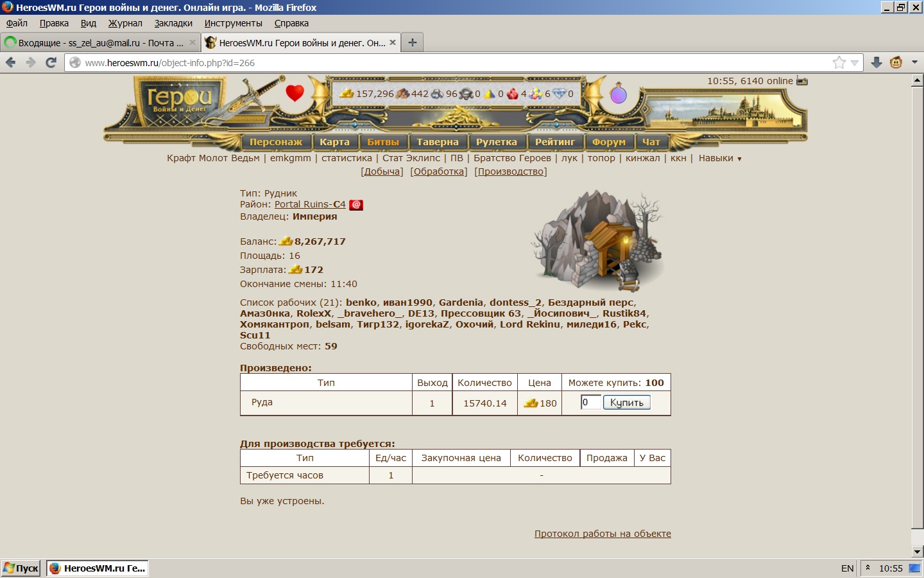Click the sulfur resource icon in header
The width and height of the screenshot is (924, 578).
(x=490, y=94)
